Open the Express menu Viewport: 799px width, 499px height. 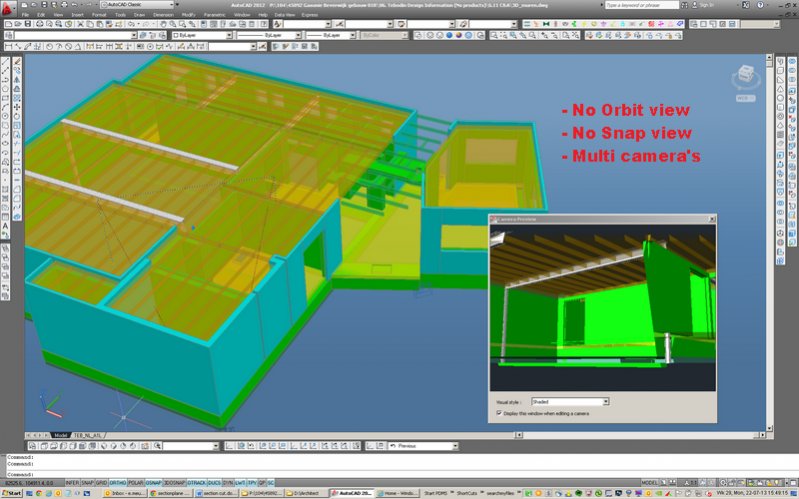click(309, 15)
